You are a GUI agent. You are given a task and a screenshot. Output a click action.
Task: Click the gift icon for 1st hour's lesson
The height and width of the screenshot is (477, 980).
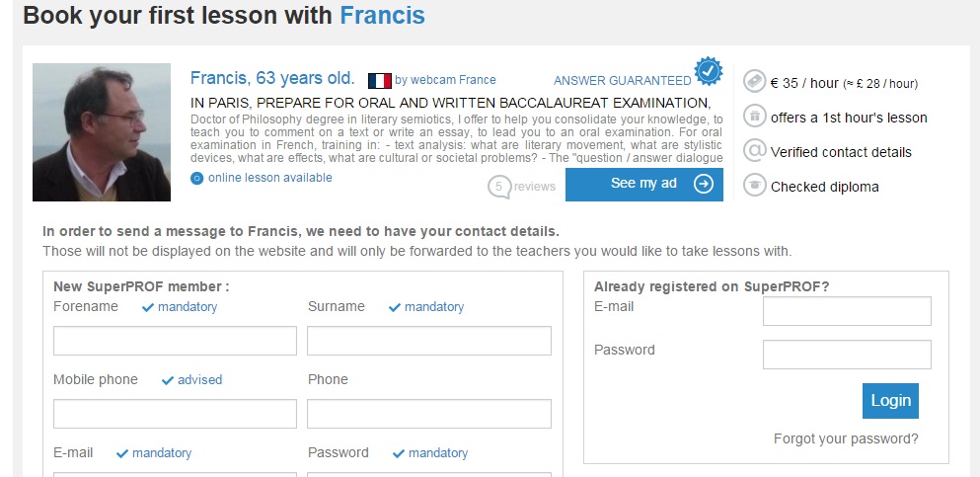click(755, 117)
